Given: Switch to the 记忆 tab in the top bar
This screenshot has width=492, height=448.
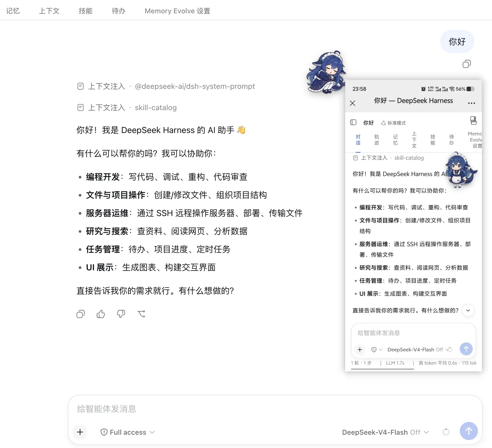Looking at the screenshot, I should (x=13, y=11).
